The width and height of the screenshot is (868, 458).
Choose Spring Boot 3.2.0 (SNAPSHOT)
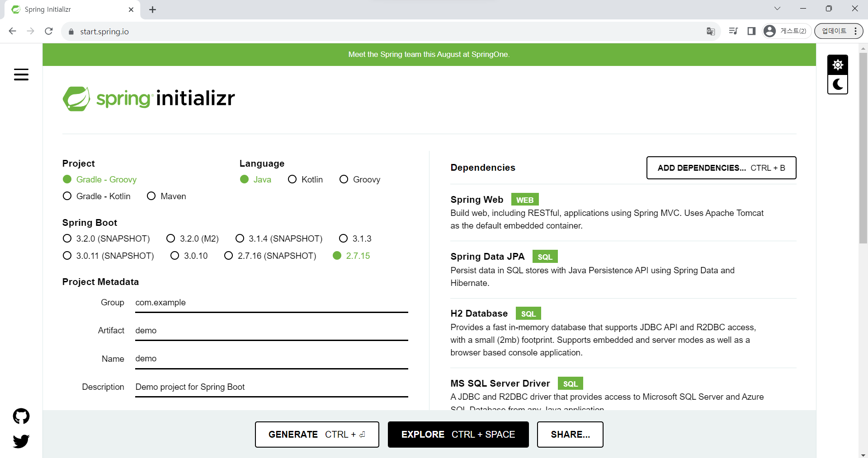106,238
